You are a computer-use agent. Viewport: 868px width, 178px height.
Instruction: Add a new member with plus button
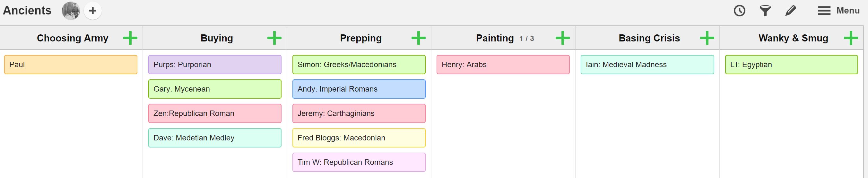[93, 11]
